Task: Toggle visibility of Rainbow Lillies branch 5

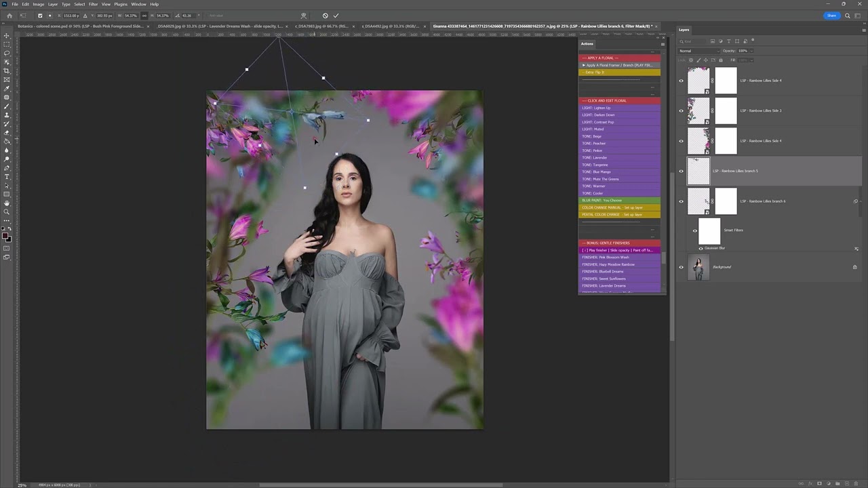Action: pyautogui.click(x=682, y=171)
